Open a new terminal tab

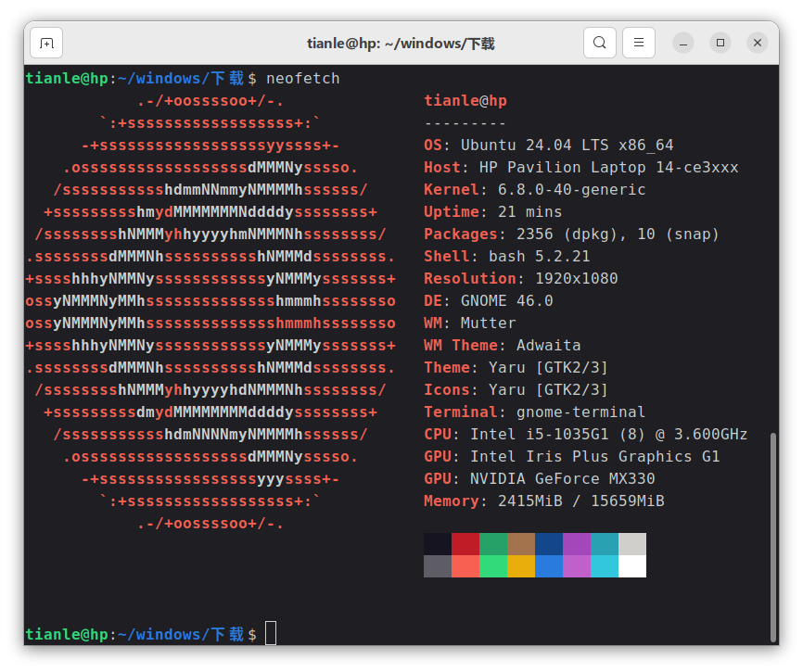tap(46, 43)
